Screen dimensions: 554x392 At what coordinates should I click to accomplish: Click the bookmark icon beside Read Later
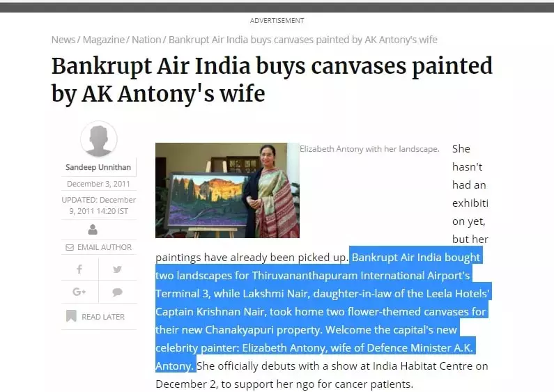(x=71, y=316)
